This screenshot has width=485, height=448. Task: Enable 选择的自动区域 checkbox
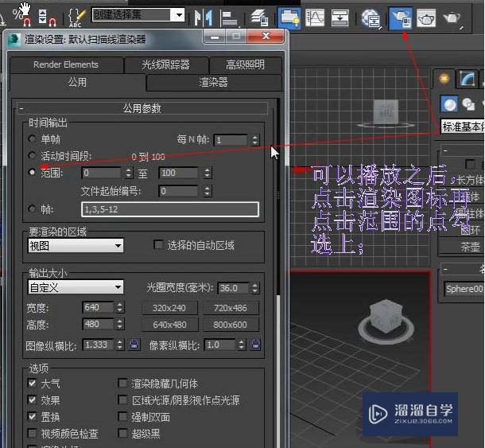158,245
